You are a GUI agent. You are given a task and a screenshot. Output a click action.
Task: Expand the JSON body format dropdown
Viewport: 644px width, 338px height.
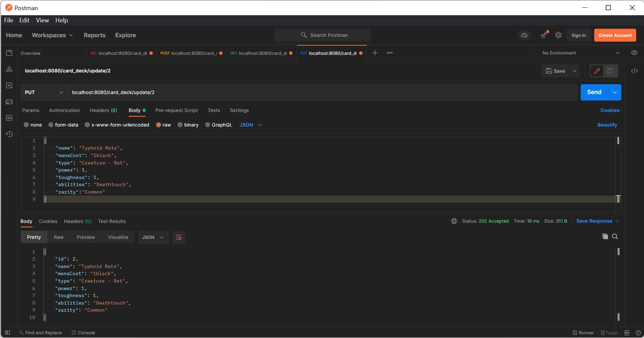pyautogui.click(x=251, y=125)
